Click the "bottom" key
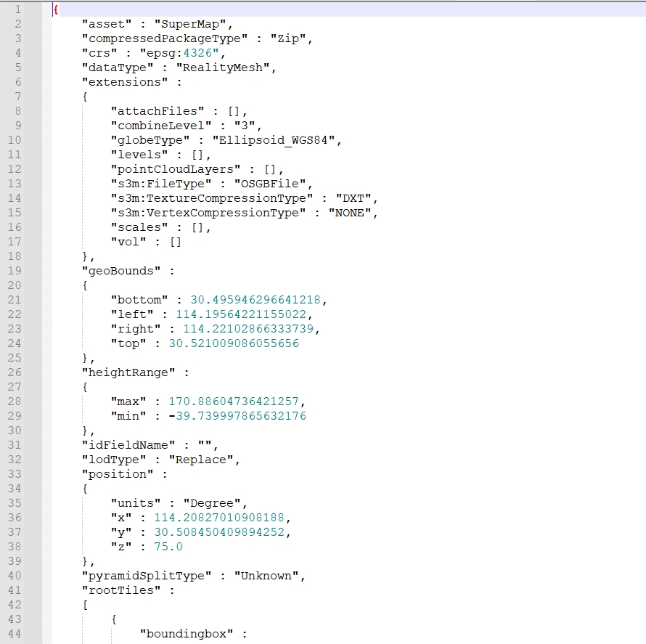 point(139,300)
